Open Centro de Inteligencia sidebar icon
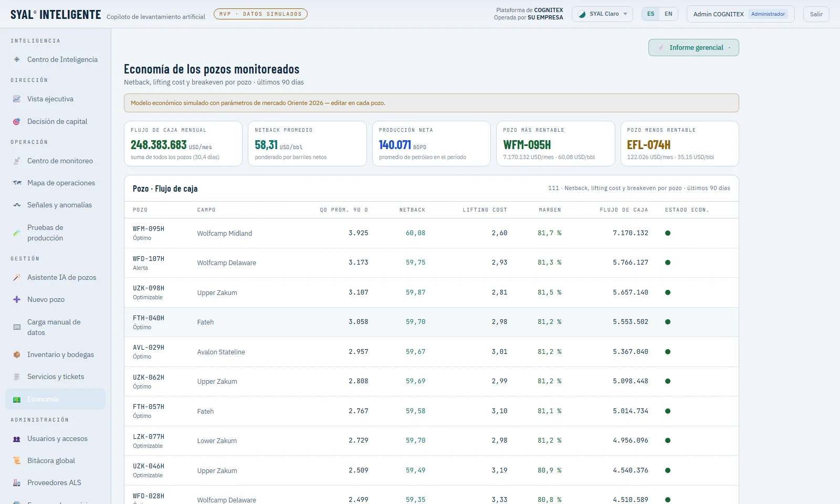This screenshot has width=840, height=504. pos(17,59)
